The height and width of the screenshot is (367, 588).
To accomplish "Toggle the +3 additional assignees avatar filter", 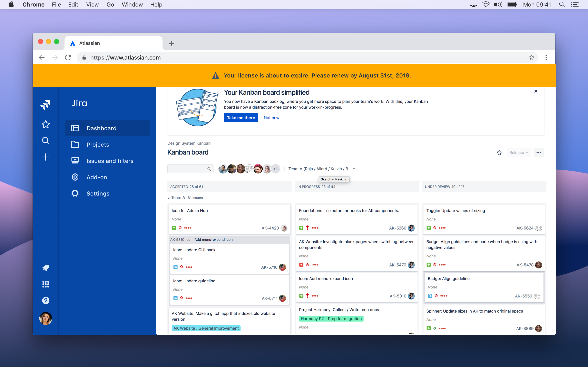I will point(275,169).
